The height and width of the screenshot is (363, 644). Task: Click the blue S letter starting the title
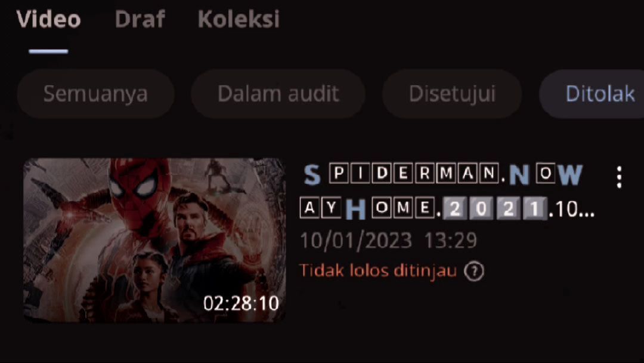click(x=312, y=175)
